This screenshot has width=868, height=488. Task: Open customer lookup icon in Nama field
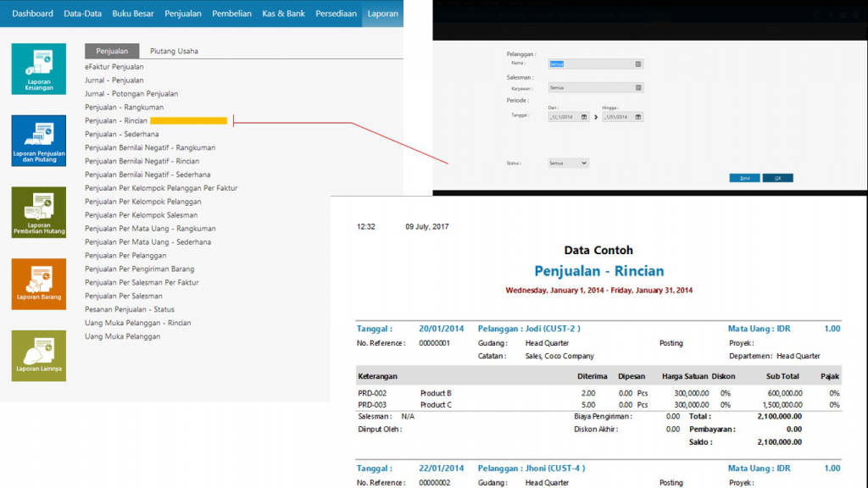pos(637,64)
